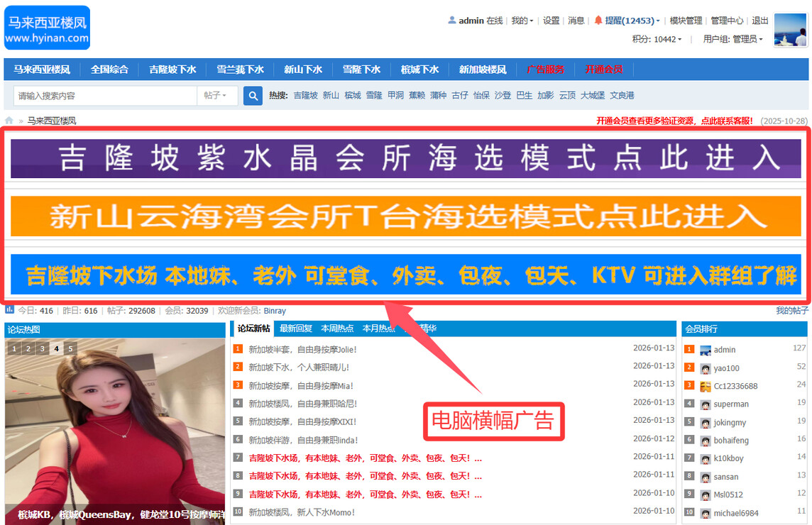
Task: Focus the search input field
Action: (x=105, y=96)
